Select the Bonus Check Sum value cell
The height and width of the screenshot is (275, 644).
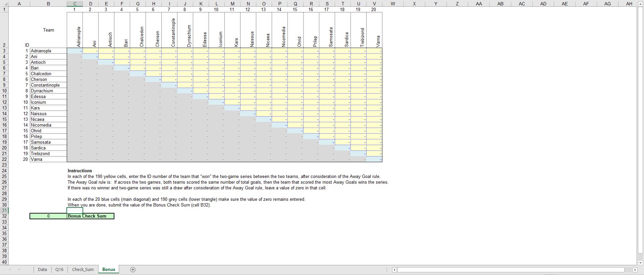tap(48, 216)
